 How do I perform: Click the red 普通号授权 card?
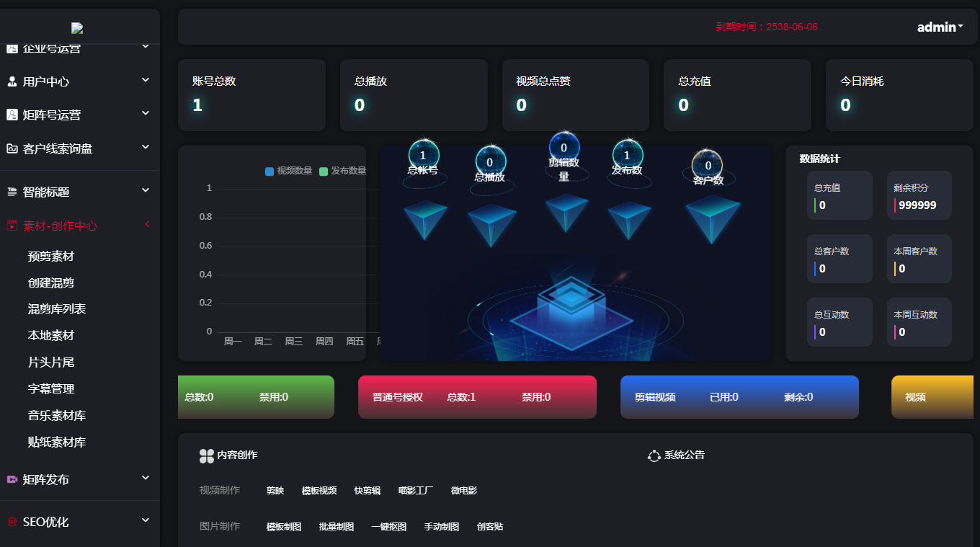477,397
